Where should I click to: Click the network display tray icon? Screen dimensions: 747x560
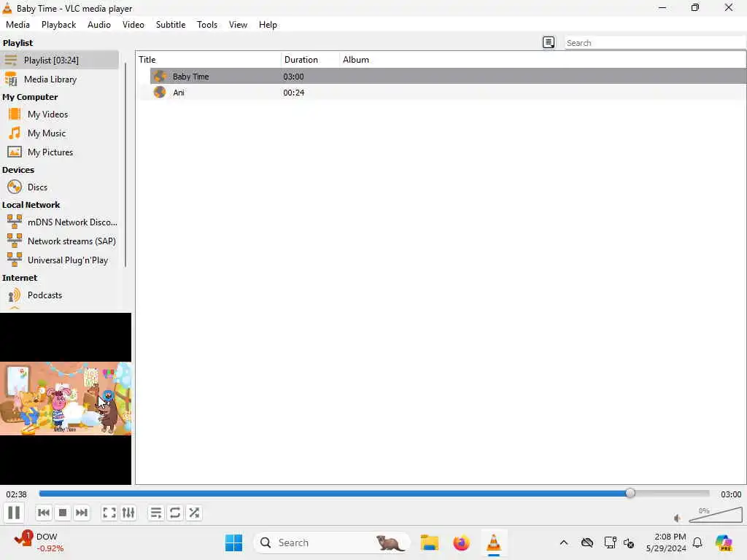[x=610, y=542]
